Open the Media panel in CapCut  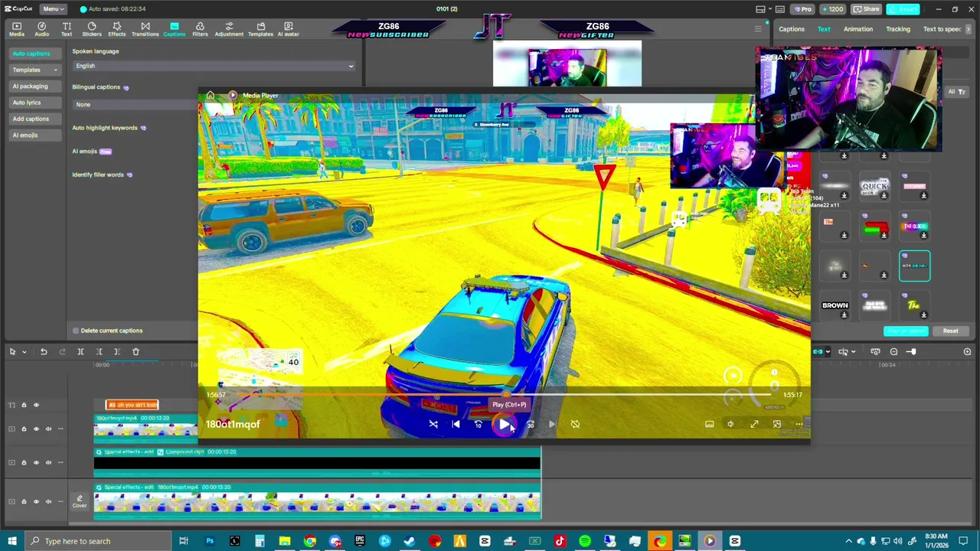pos(17,29)
